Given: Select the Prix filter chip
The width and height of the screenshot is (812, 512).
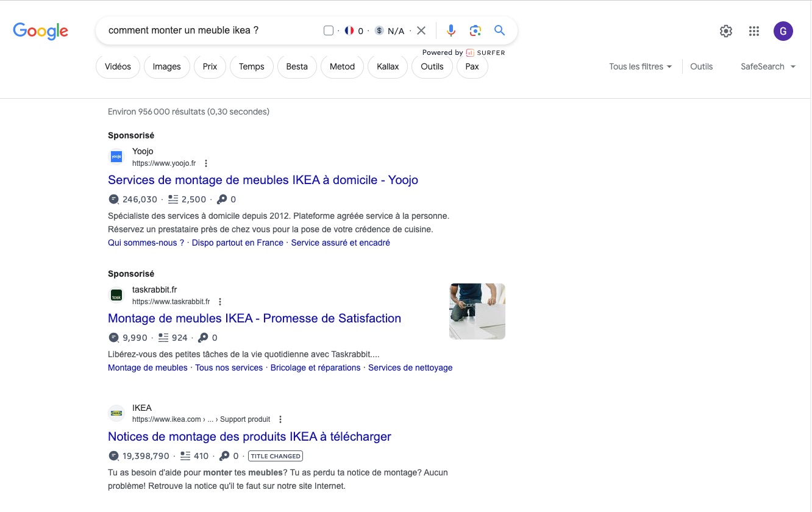Looking at the screenshot, I should (x=210, y=66).
